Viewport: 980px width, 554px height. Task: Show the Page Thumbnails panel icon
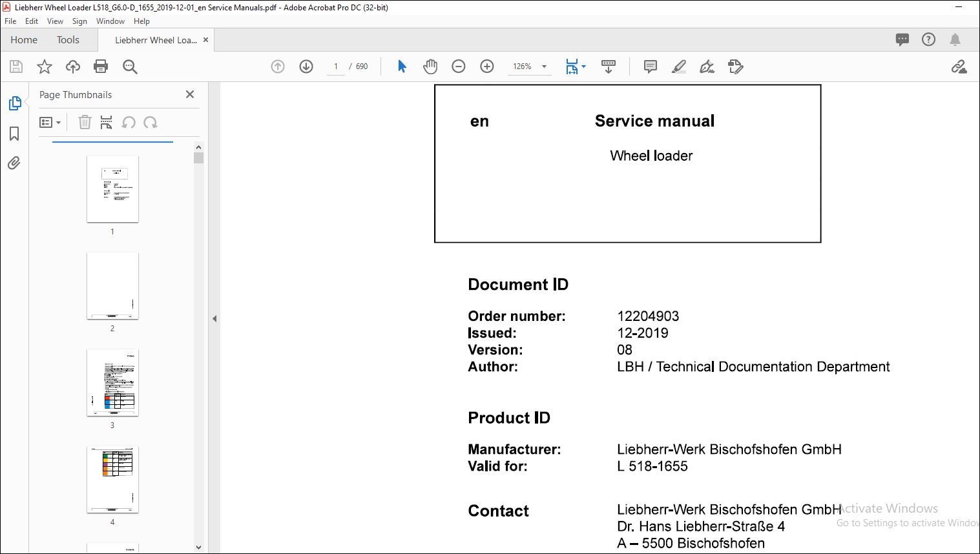click(15, 103)
